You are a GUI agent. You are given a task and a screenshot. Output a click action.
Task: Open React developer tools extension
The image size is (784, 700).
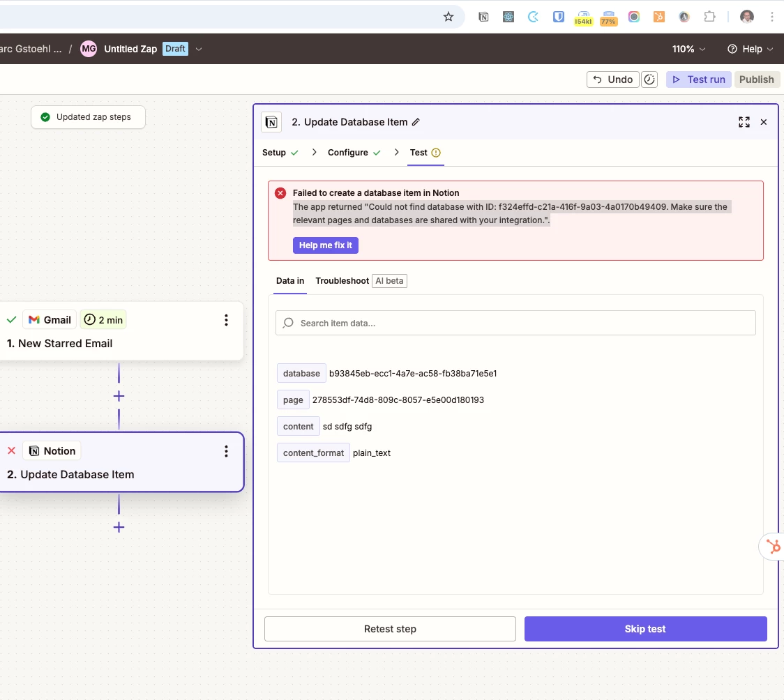(508, 17)
